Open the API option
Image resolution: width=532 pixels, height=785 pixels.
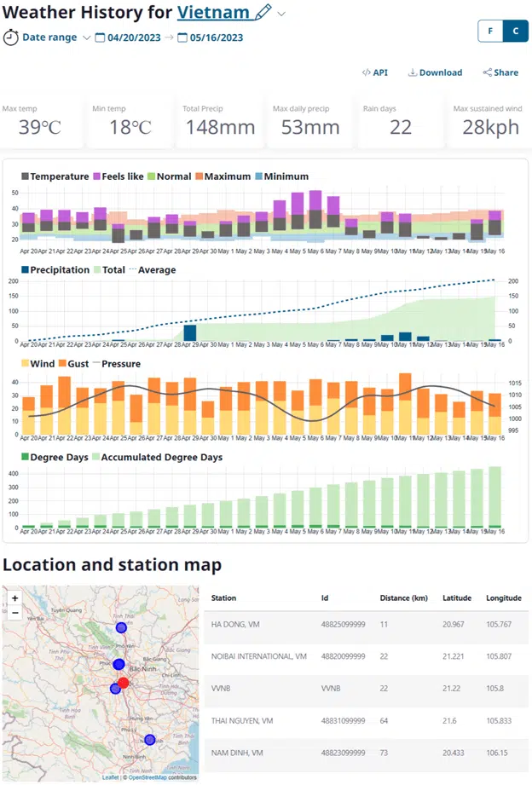pyautogui.click(x=374, y=72)
